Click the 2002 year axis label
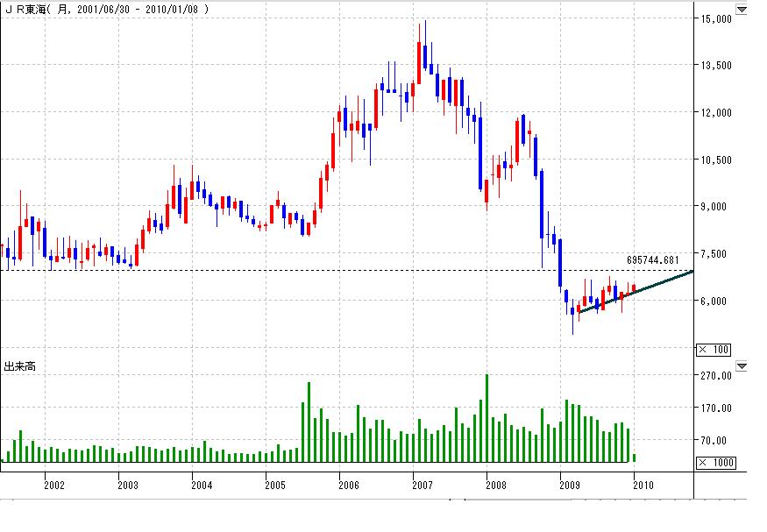The width and height of the screenshot is (767, 532). point(53,484)
